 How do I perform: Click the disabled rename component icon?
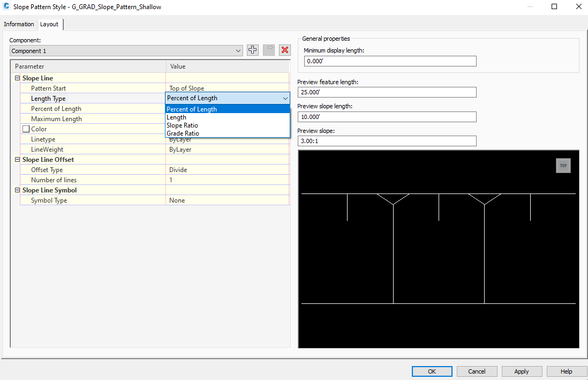[x=268, y=50]
